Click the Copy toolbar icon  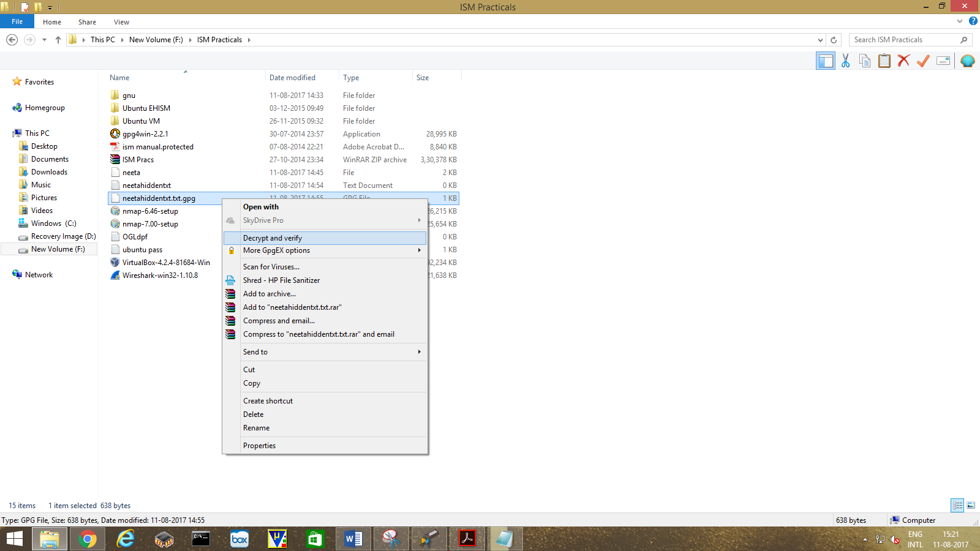[x=865, y=61]
